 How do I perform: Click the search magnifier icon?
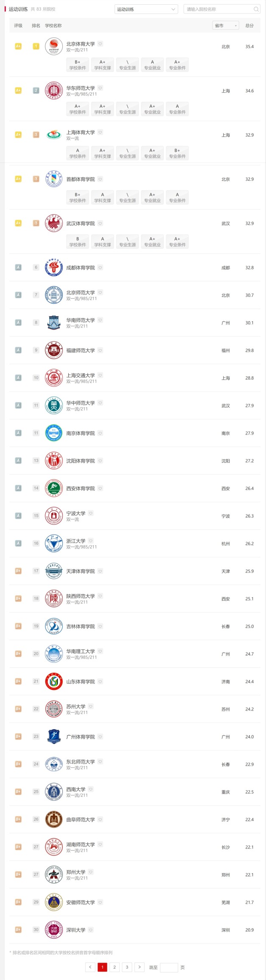click(x=256, y=9)
